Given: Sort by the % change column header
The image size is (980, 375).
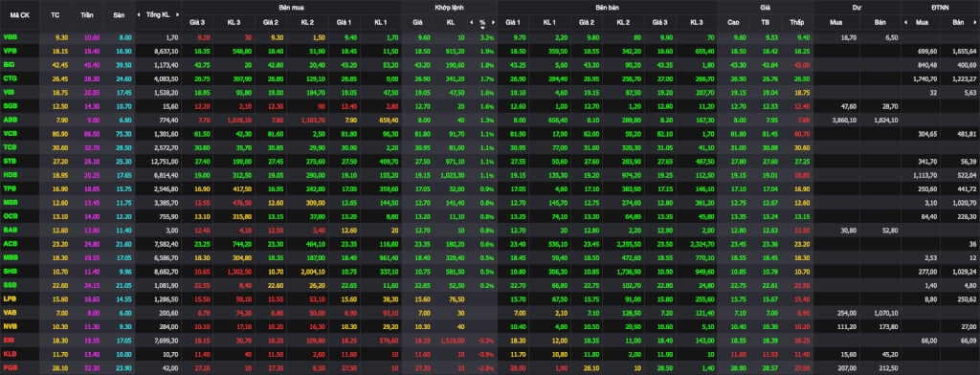Looking at the screenshot, I should pyautogui.click(x=482, y=23).
